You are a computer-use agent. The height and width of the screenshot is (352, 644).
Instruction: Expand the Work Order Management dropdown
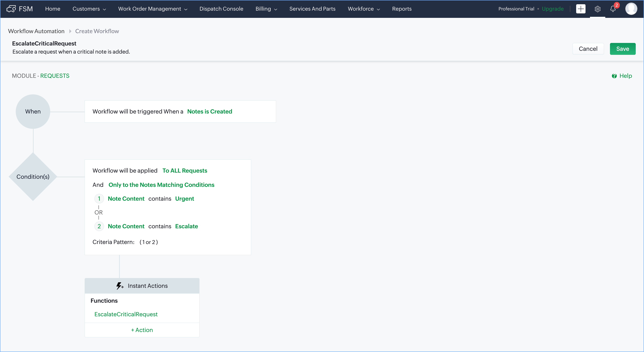tap(152, 9)
